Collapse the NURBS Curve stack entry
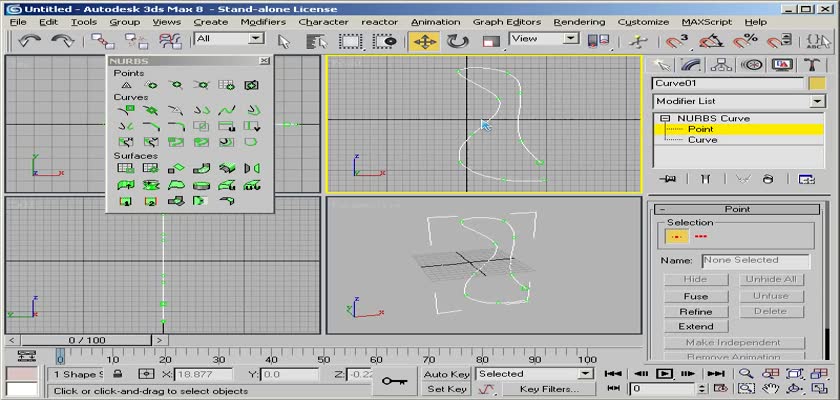 (x=665, y=118)
